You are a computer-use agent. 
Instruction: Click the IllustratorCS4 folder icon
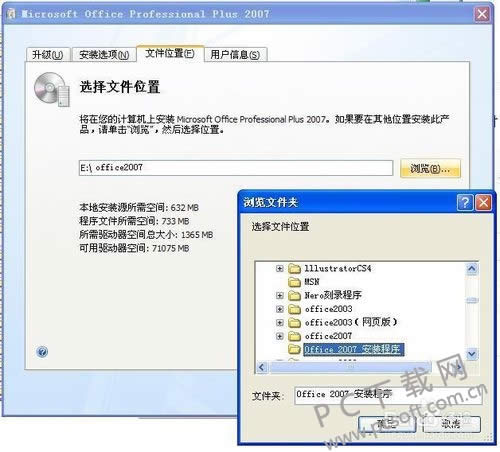[294, 269]
